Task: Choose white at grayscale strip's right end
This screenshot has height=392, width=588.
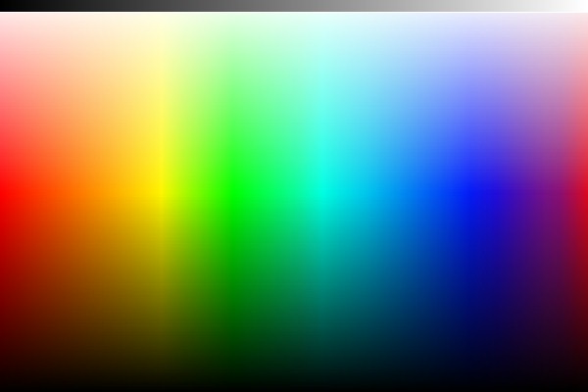Action: (583, 5)
